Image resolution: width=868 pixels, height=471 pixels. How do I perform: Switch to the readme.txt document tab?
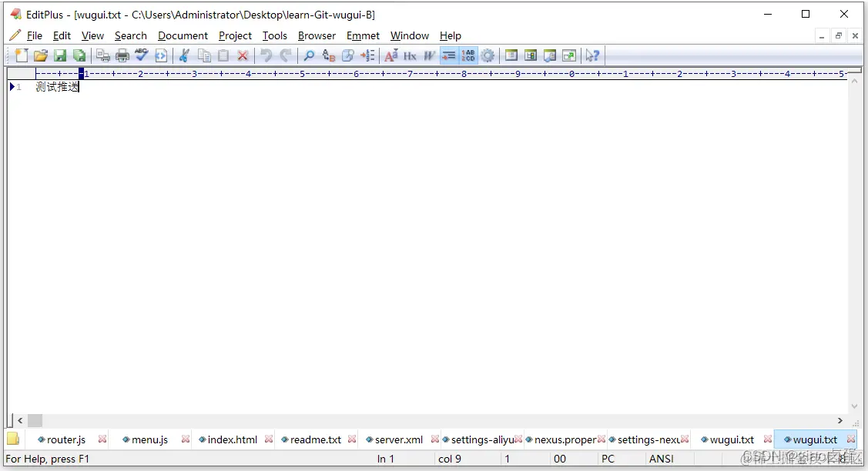316,439
